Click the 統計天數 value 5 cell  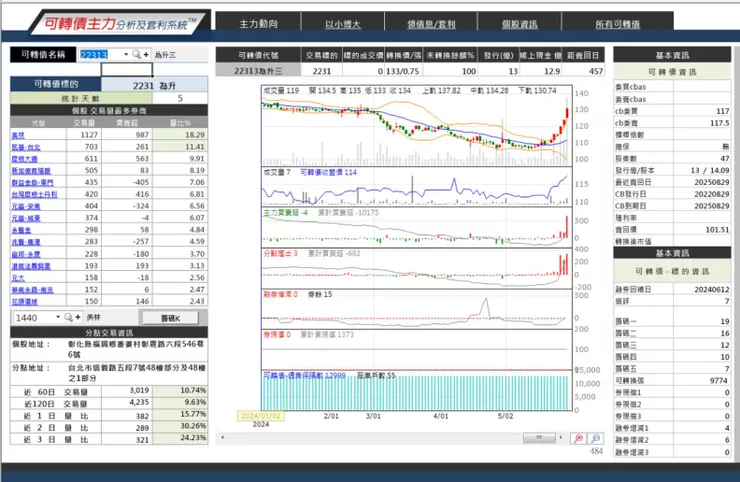tap(180, 98)
